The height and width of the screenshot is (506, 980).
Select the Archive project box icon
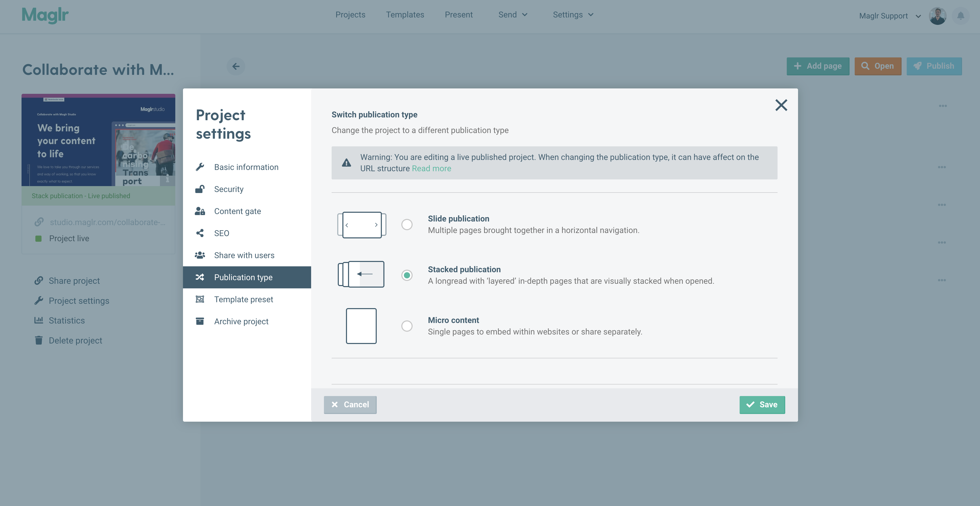pyautogui.click(x=200, y=321)
